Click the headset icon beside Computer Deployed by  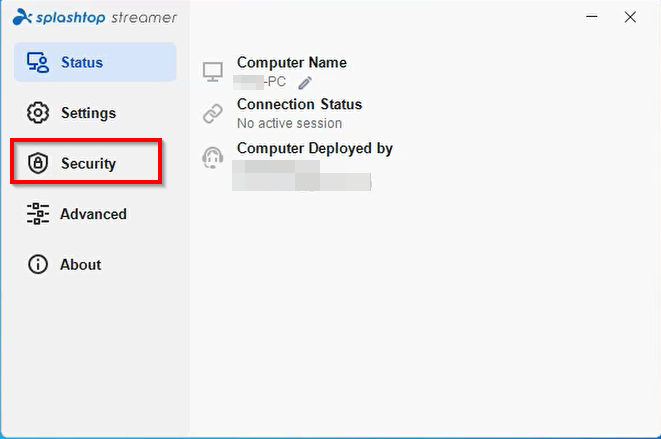tap(213, 158)
